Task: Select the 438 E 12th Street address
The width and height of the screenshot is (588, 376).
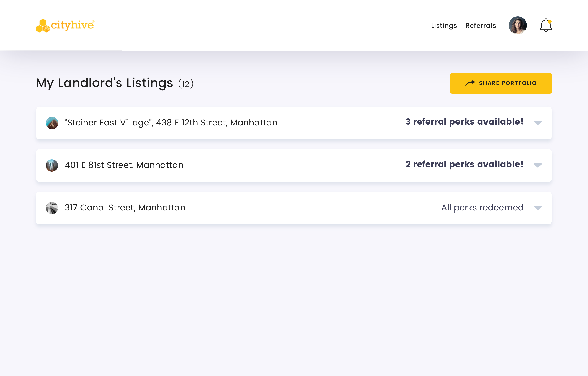Action: (171, 122)
